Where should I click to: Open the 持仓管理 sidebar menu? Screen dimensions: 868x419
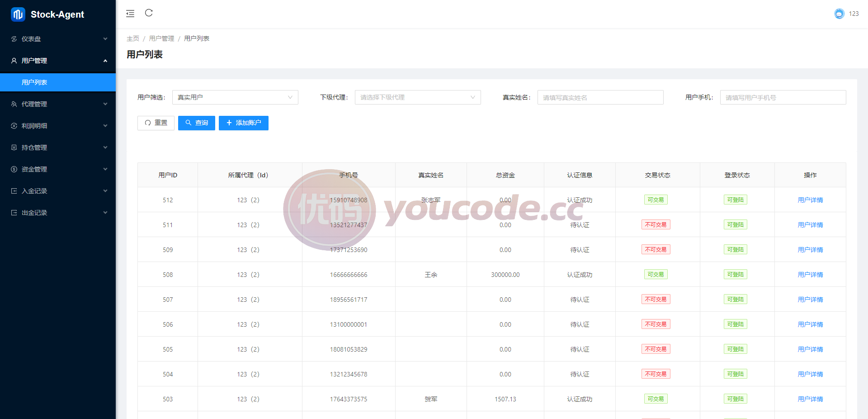(x=58, y=148)
